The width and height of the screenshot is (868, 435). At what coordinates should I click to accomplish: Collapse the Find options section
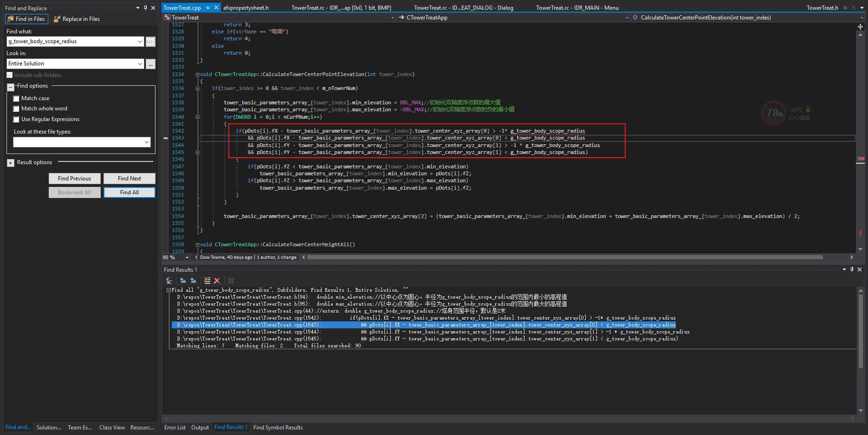11,87
